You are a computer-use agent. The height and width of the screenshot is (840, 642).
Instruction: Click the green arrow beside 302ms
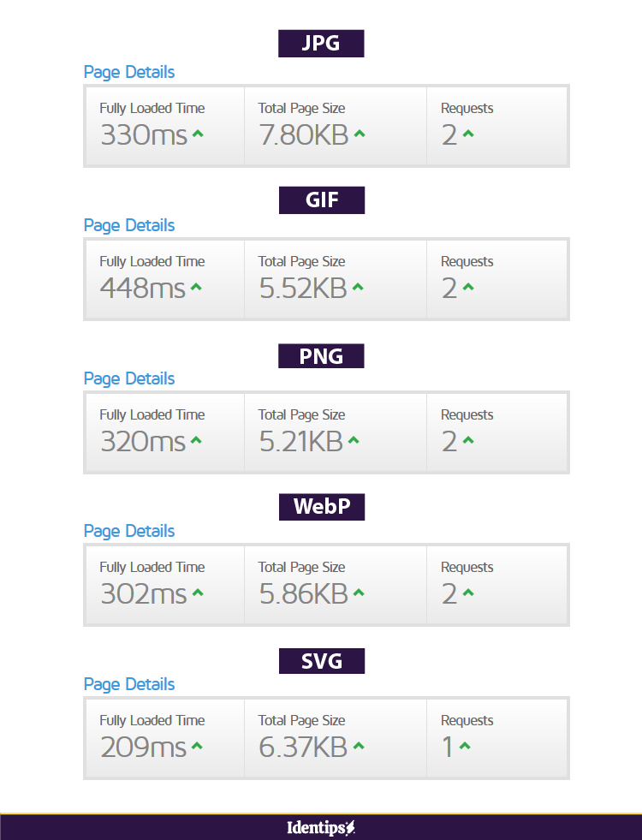197,593
